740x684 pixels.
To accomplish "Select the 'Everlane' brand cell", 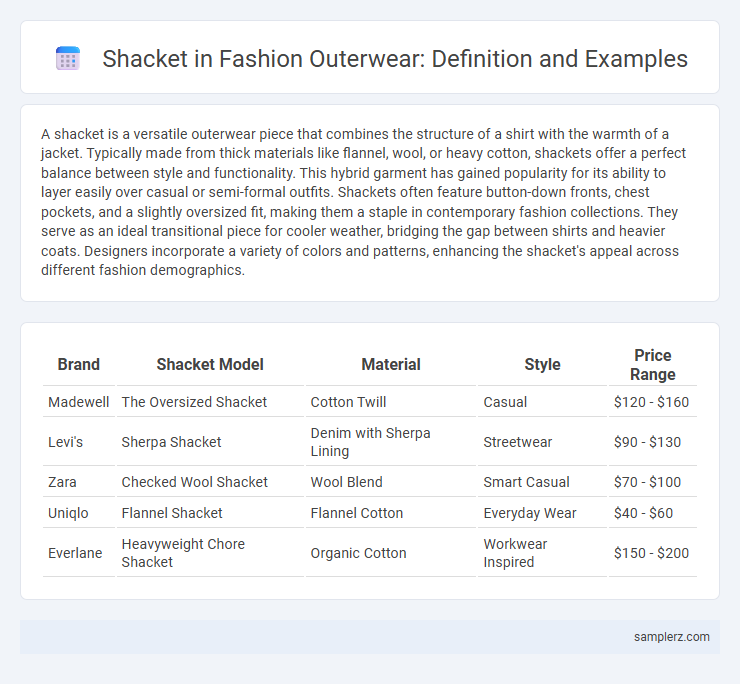I will (78, 553).
